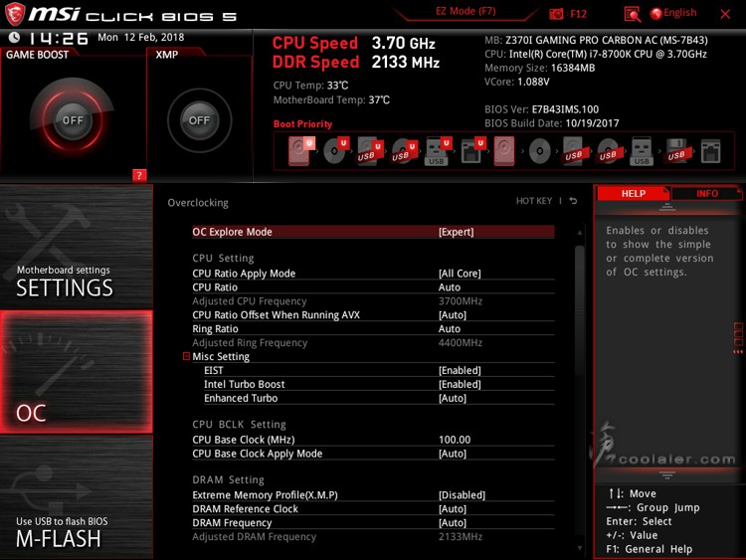Click scroll-up arrow of settings list
Viewport: 746px width, 560px height.
(580, 233)
